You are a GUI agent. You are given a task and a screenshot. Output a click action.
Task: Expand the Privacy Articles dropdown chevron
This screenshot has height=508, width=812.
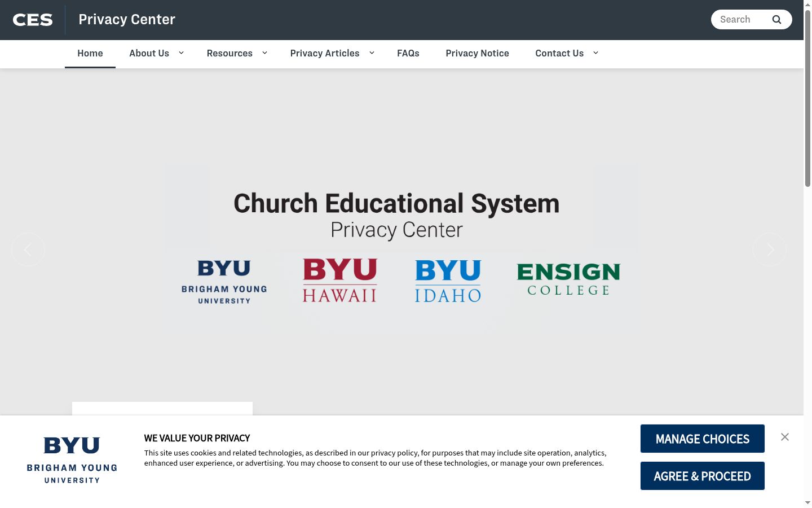pyautogui.click(x=372, y=53)
